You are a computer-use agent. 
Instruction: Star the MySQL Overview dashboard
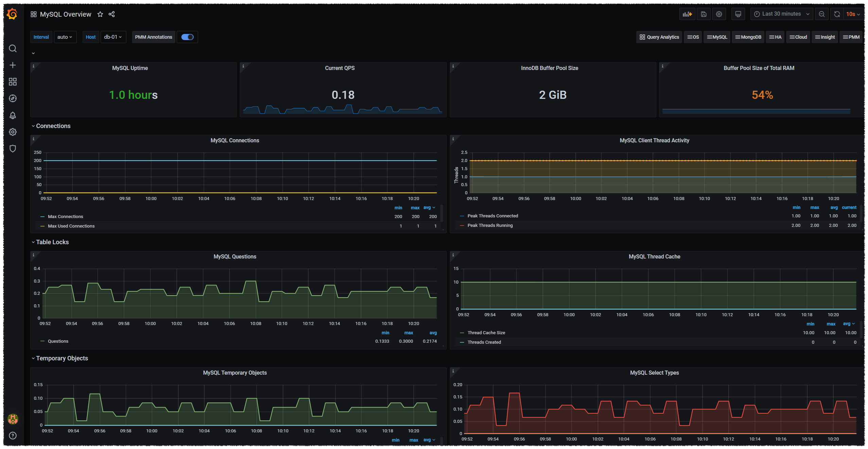100,14
